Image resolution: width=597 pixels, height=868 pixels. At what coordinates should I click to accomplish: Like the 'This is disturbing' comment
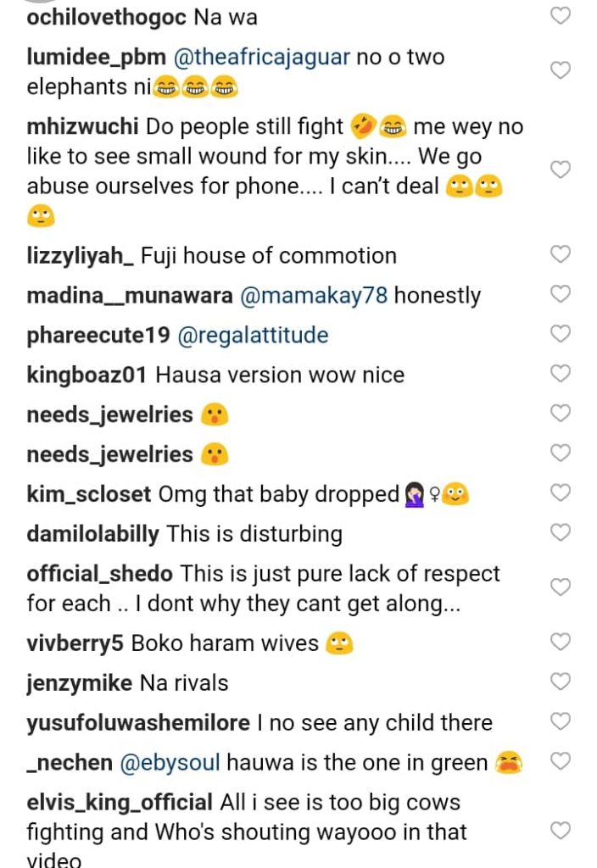[561, 532]
